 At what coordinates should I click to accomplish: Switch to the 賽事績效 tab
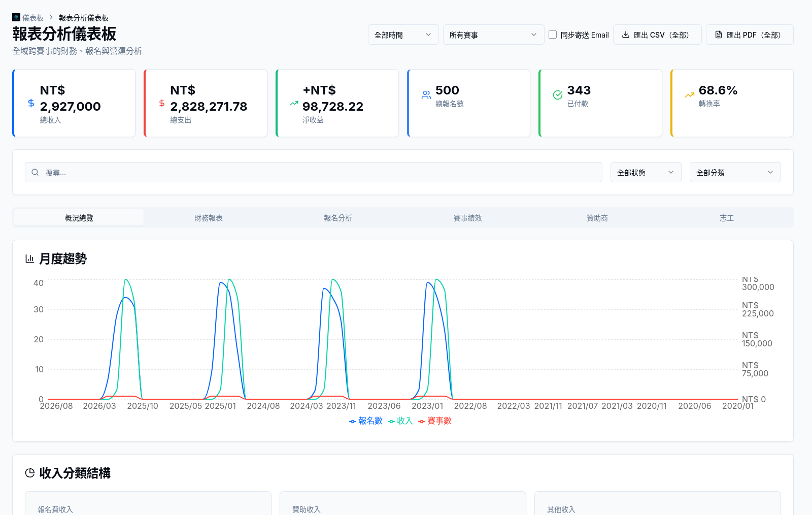click(x=468, y=218)
